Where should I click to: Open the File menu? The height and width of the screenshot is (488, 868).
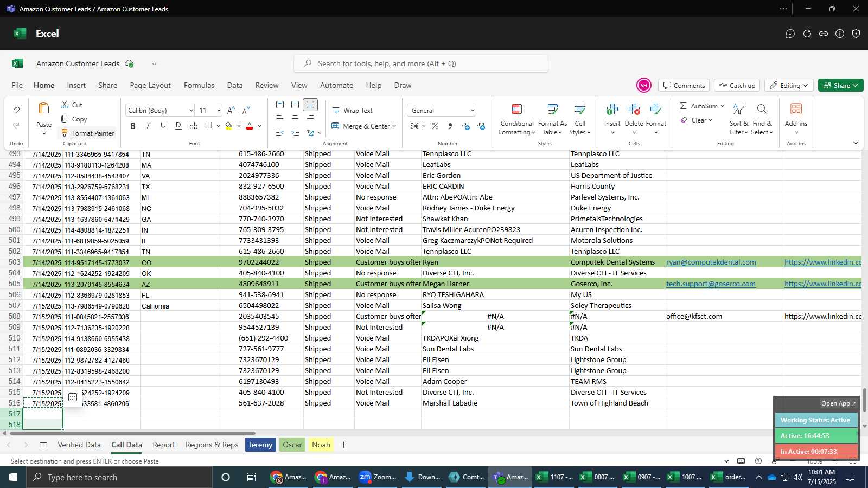coord(17,85)
